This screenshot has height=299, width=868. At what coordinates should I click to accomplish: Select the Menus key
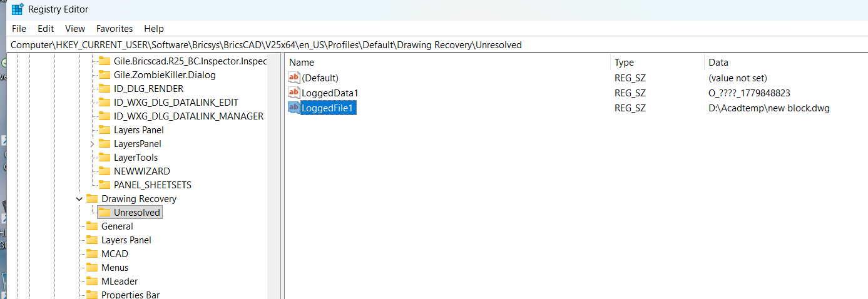[x=115, y=268]
